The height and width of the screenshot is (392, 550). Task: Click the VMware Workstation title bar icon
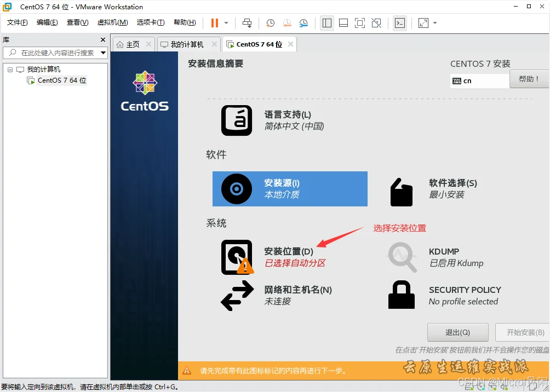(7, 7)
